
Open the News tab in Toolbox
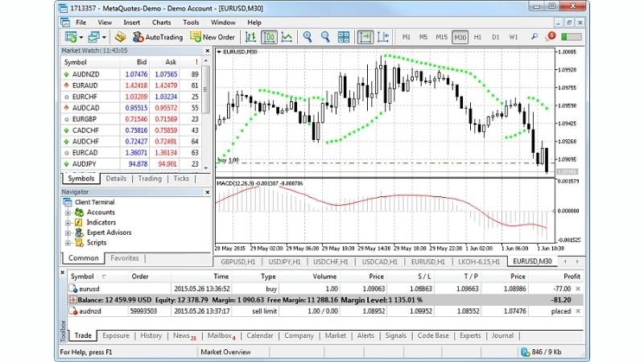[x=184, y=335]
